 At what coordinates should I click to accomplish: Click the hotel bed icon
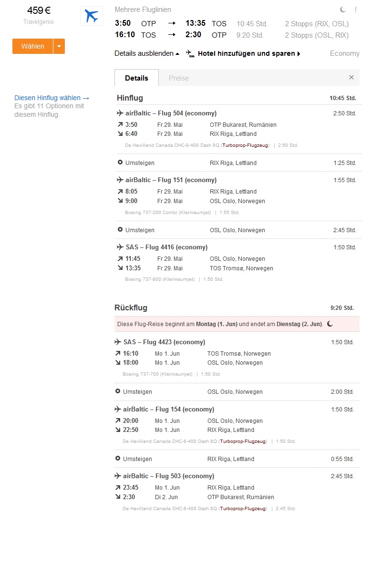(x=190, y=53)
